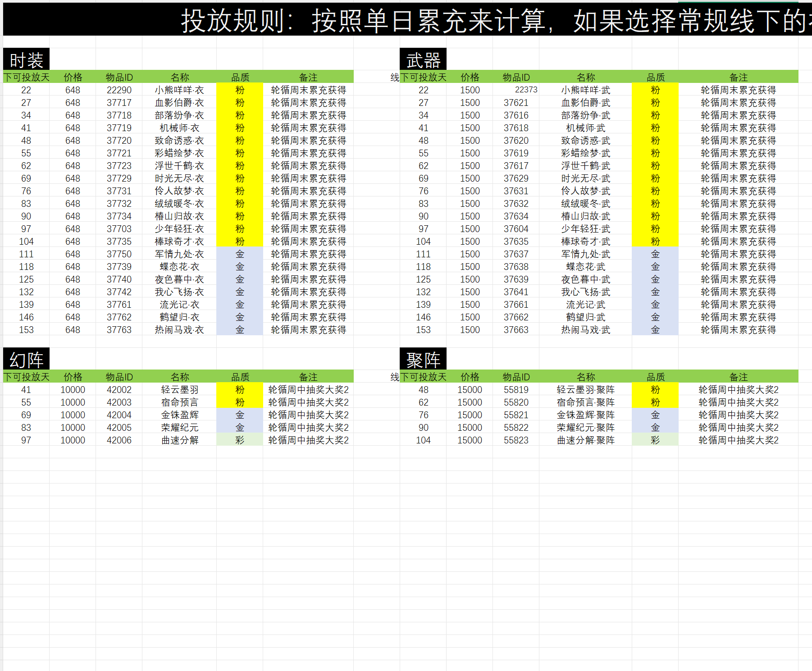Click the blue 金 cell beside 军情九处·衣
The width and height of the screenshot is (812, 671).
pos(240,254)
